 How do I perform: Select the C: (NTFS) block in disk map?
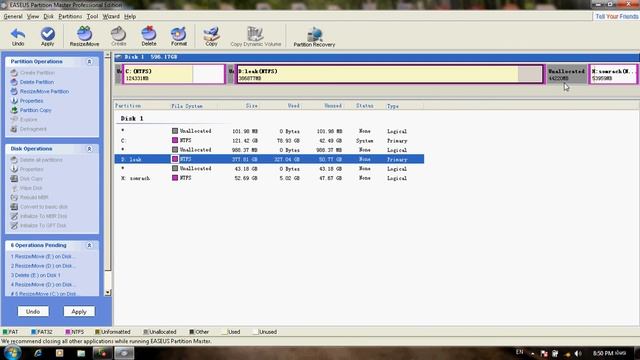tap(173, 74)
